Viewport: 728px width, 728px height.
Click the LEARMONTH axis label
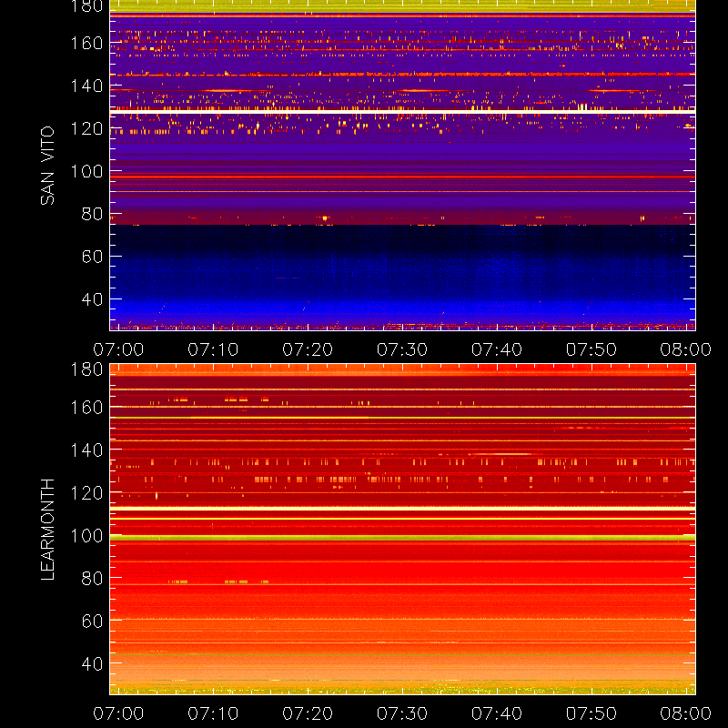pos(47,530)
